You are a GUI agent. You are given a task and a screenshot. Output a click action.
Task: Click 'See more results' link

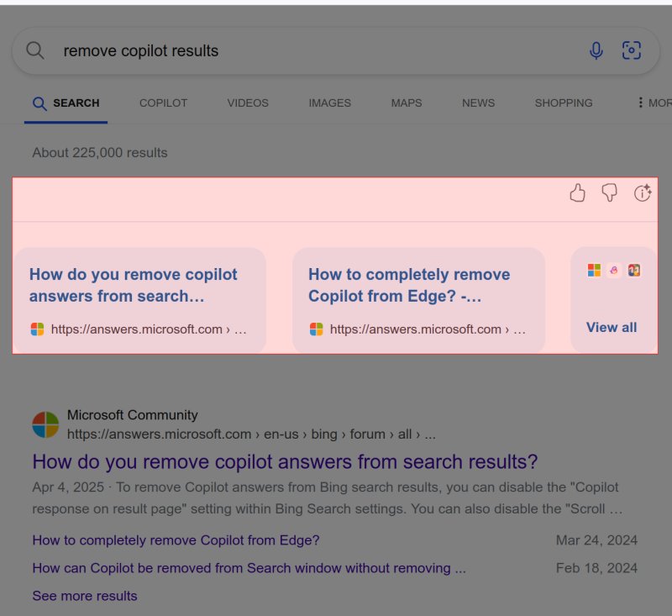point(85,596)
